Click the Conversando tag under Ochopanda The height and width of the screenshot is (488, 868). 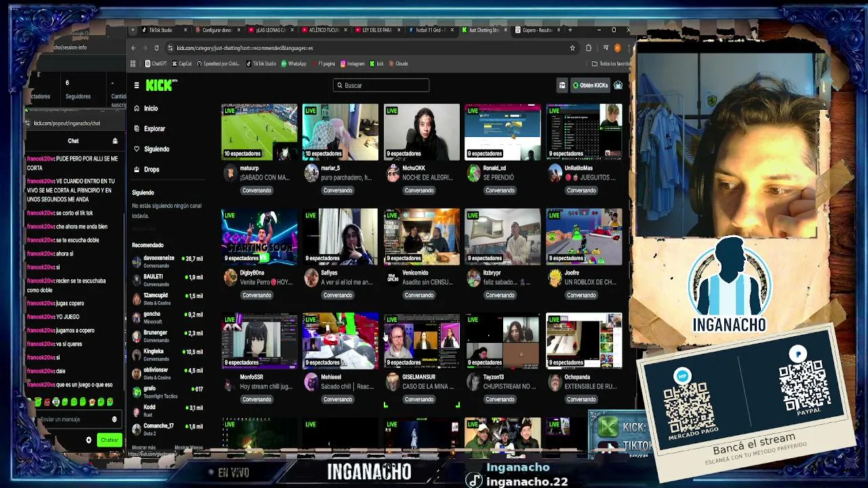(x=581, y=400)
